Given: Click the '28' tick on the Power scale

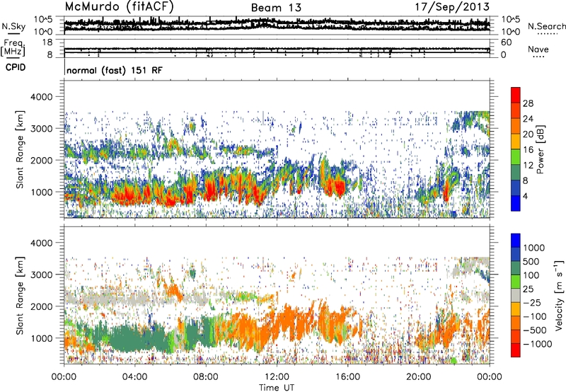Looking at the screenshot, I should click(x=528, y=103).
